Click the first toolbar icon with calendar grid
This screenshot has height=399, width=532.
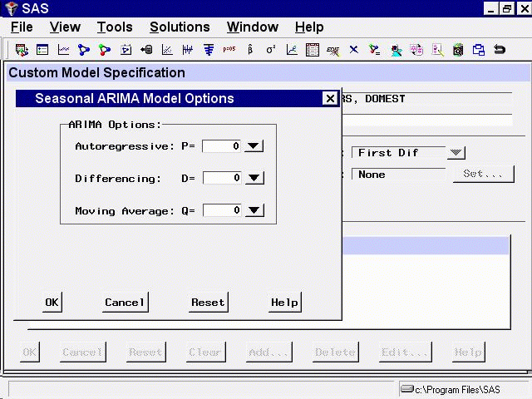(22, 50)
